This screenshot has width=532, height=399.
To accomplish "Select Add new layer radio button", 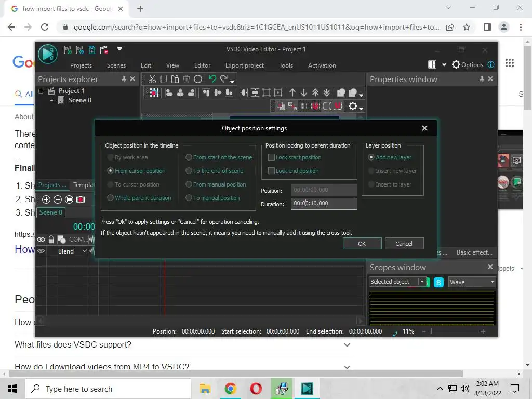I will [371, 157].
